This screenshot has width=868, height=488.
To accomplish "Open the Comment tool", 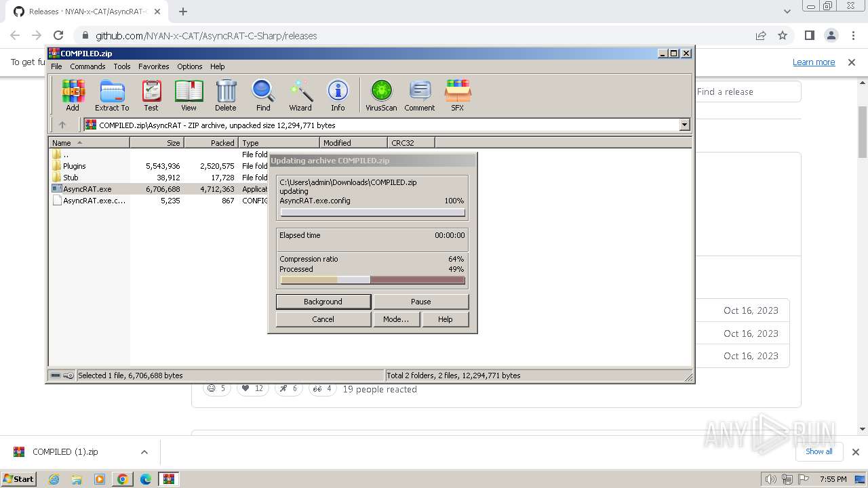I will point(420,95).
